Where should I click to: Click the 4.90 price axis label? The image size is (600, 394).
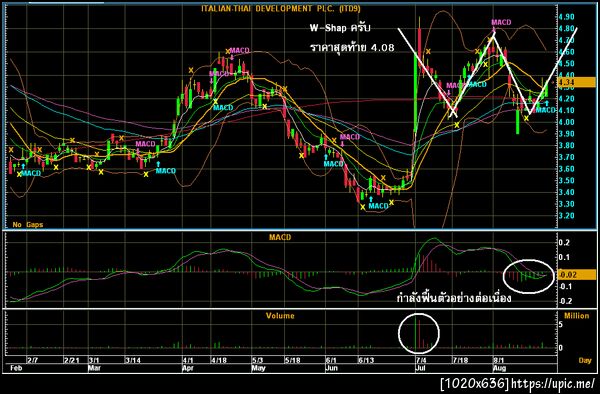tap(566, 17)
